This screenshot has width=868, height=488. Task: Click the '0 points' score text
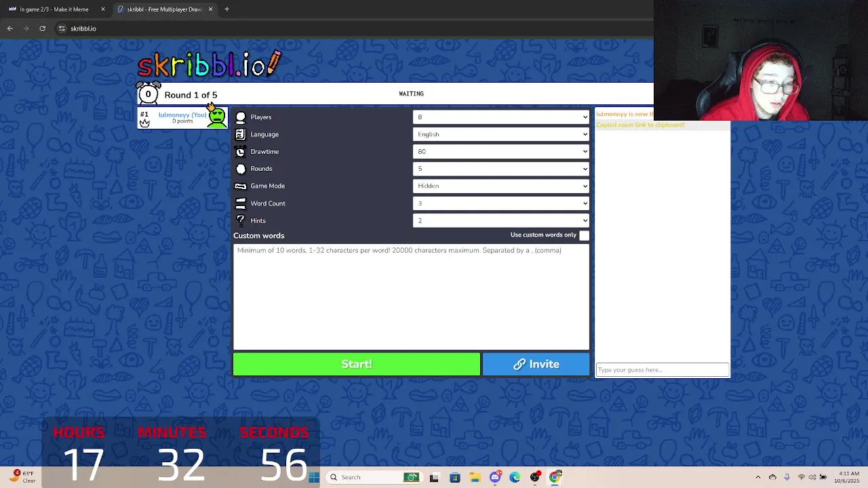(x=182, y=121)
